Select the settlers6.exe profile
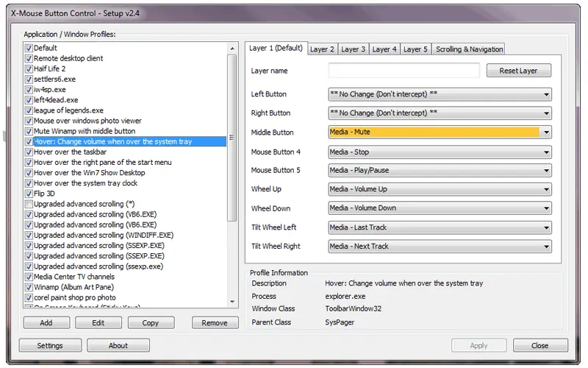Viewport: 588px width, 368px height. coord(54,79)
